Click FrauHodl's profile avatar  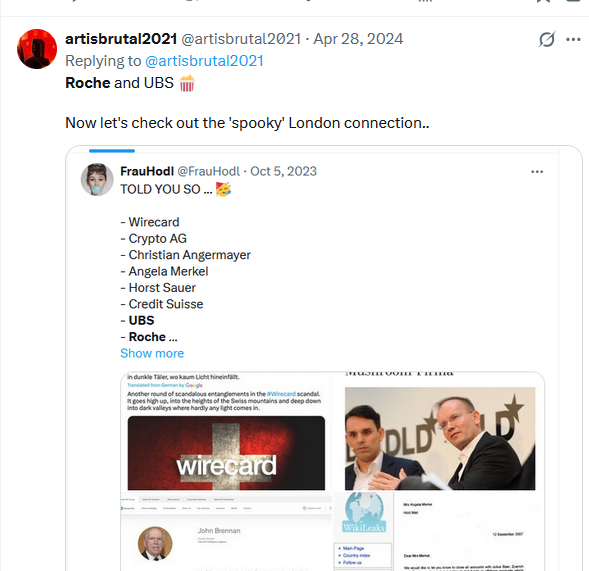97,180
